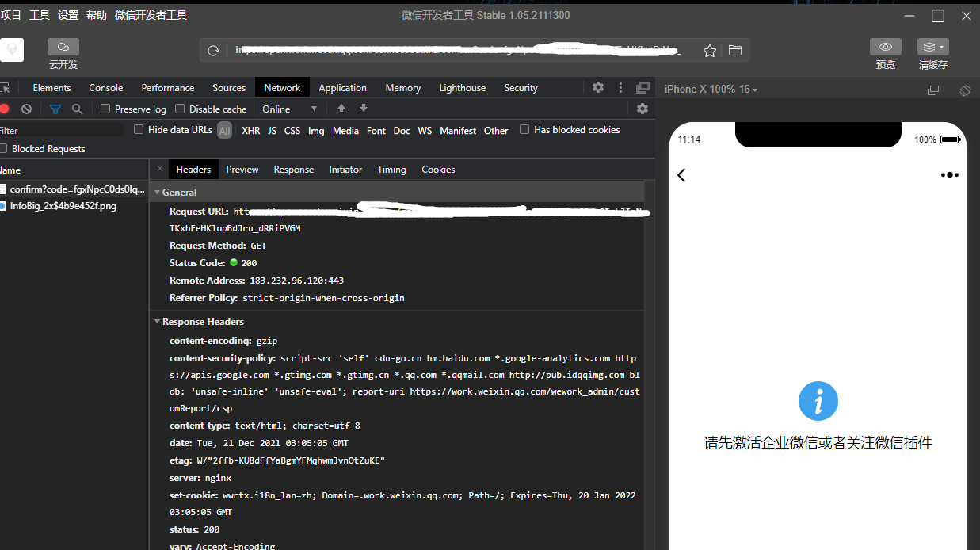Open the 帮助 menu
The image size is (980, 550).
[97, 15]
